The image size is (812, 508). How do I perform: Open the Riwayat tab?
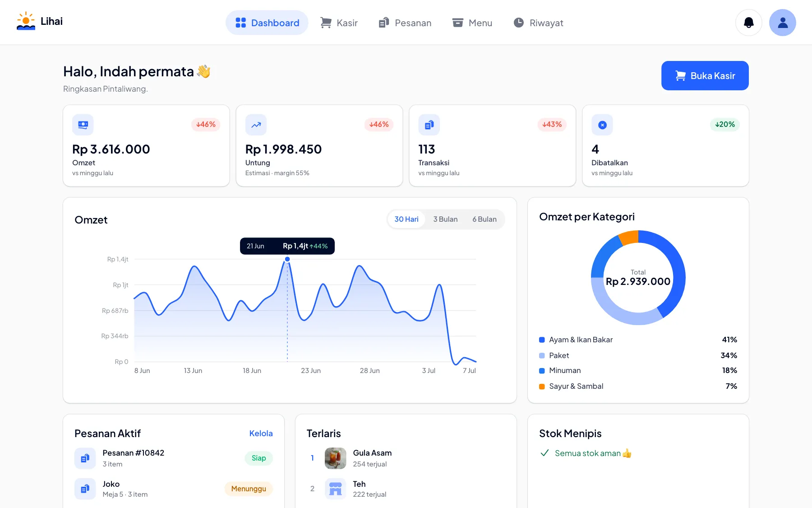538,23
